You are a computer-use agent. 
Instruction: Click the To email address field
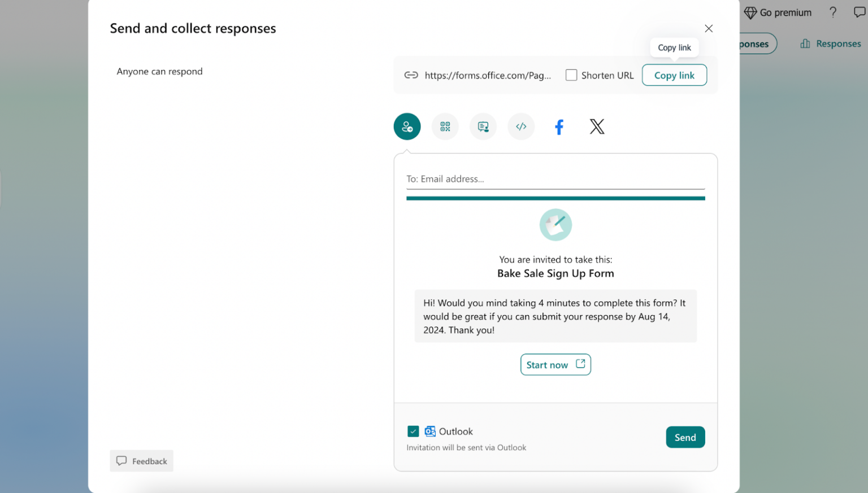[x=555, y=178]
